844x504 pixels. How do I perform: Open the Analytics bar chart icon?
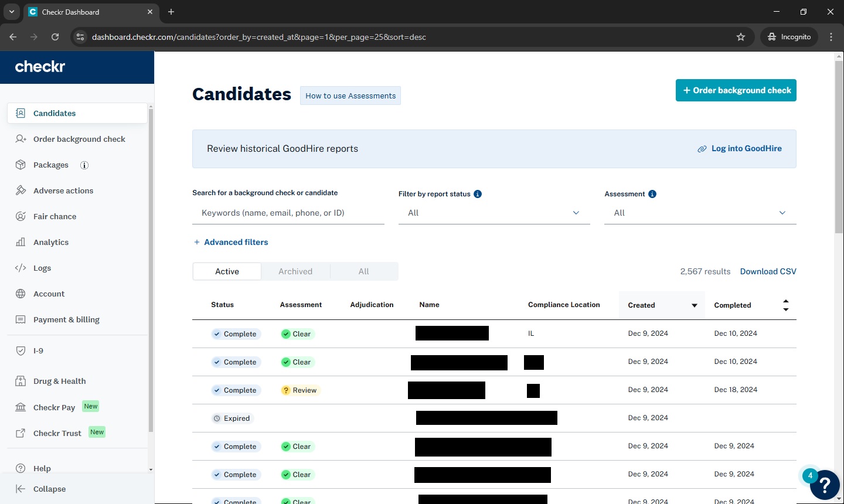click(21, 242)
